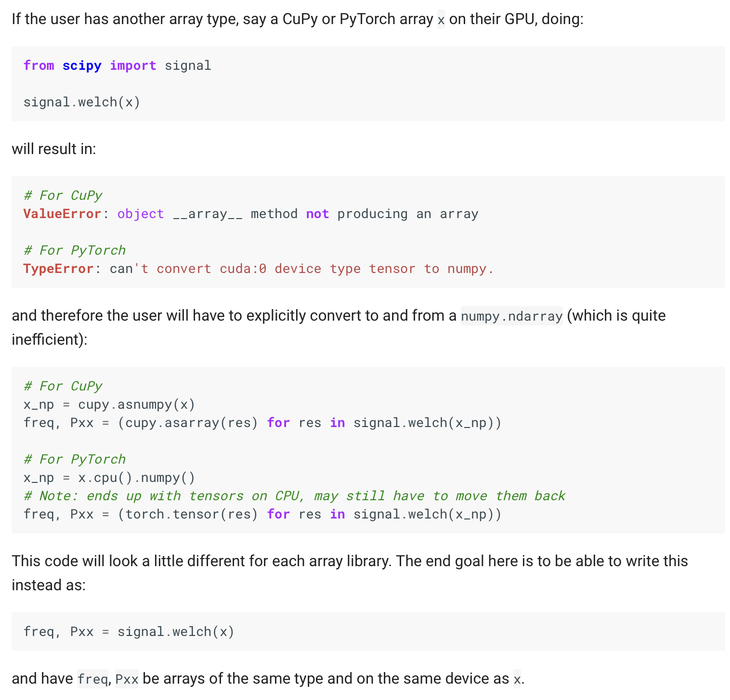Click the "freq, Pxx = signal.welch(x)" code line
The height and width of the screenshot is (700, 730).
129,632
